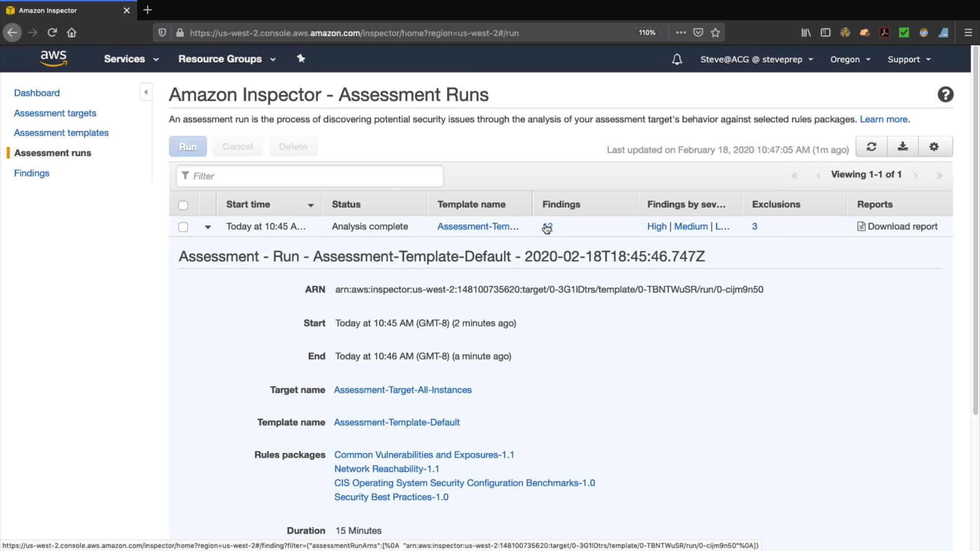Screen dimensions: 980x551
Task: Open the Assessment-Target-All-Instances link
Action: (402, 390)
